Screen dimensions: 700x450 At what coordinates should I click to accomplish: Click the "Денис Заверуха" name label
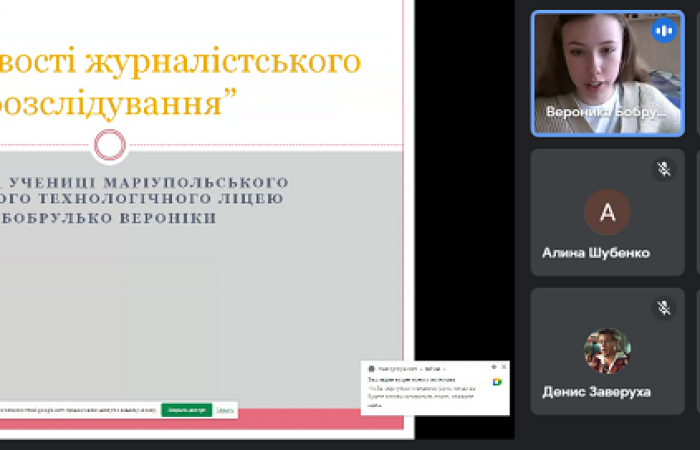coord(596,392)
